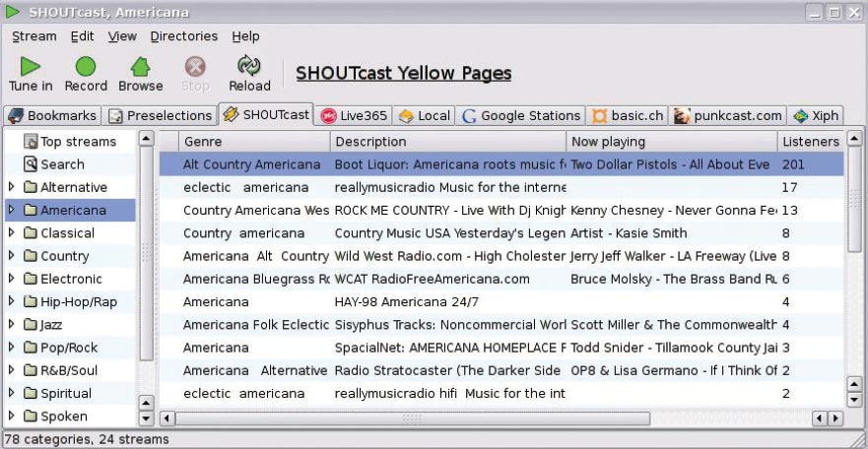Click the green Tune in play icon

31,67
